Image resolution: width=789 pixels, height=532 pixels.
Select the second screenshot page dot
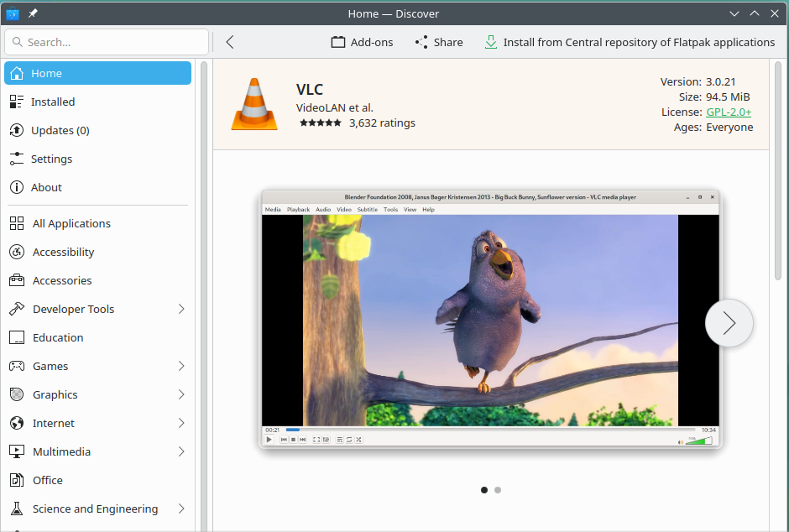tap(498, 490)
